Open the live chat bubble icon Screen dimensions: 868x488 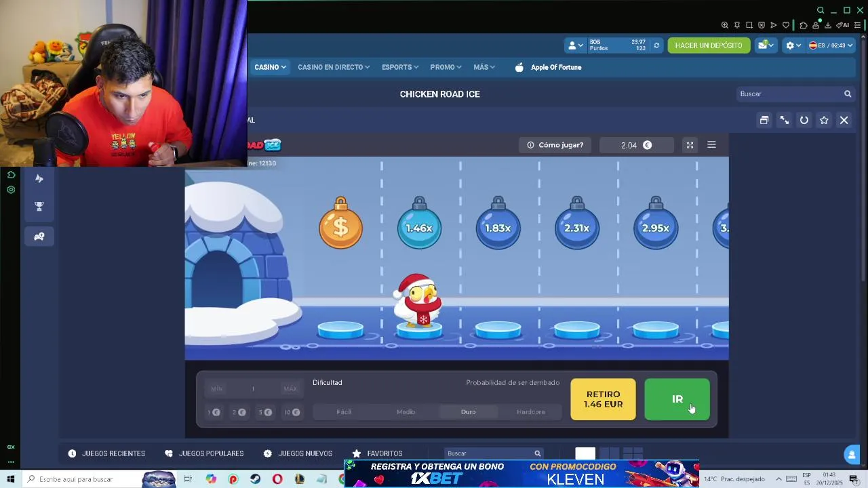(x=851, y=454)
